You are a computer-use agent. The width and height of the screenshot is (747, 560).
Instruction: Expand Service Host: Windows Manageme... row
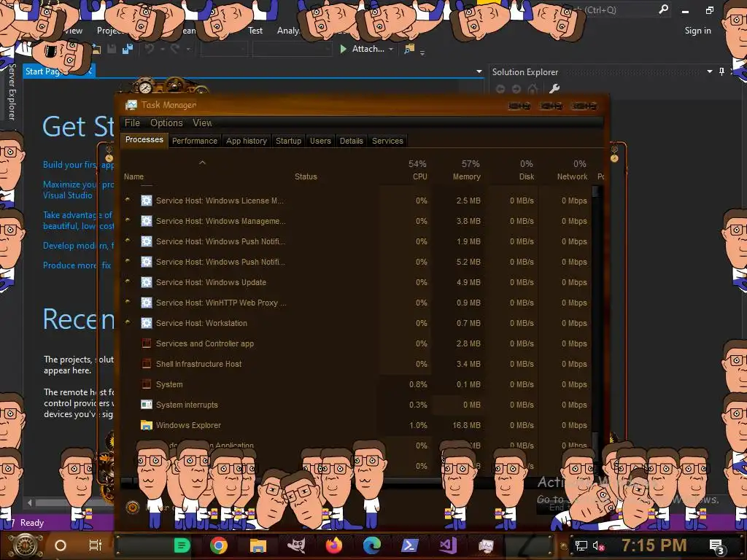click(128, 220)
